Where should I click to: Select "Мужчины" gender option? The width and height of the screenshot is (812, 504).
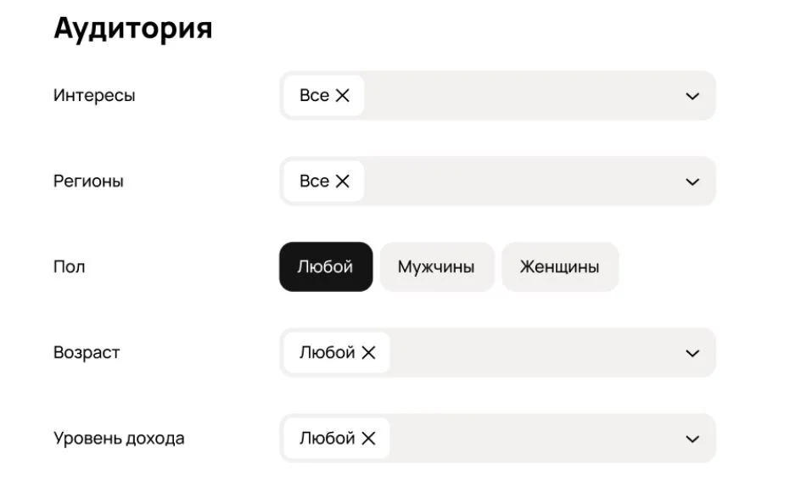(x=437, y=266)
